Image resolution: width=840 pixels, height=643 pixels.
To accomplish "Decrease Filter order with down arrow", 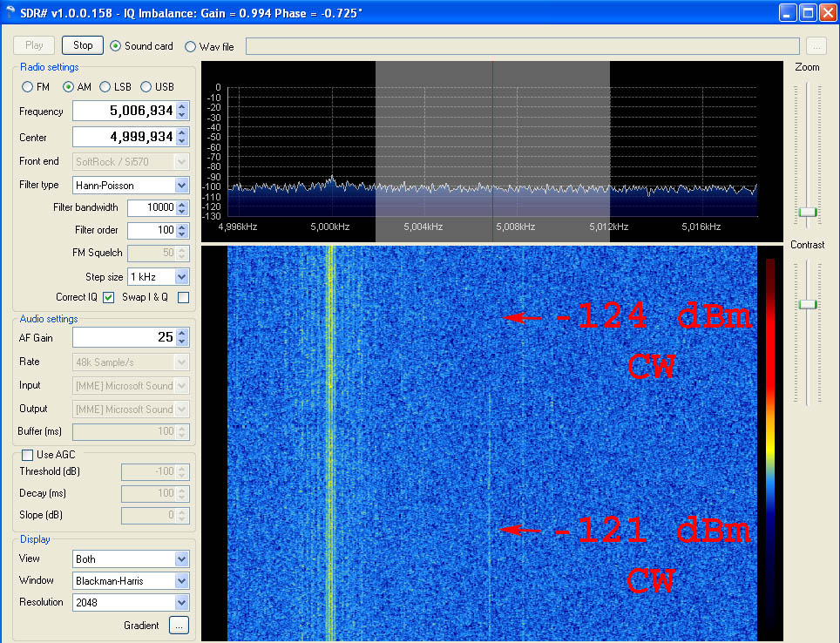I will pyautogui.click(x=182, y=234).
